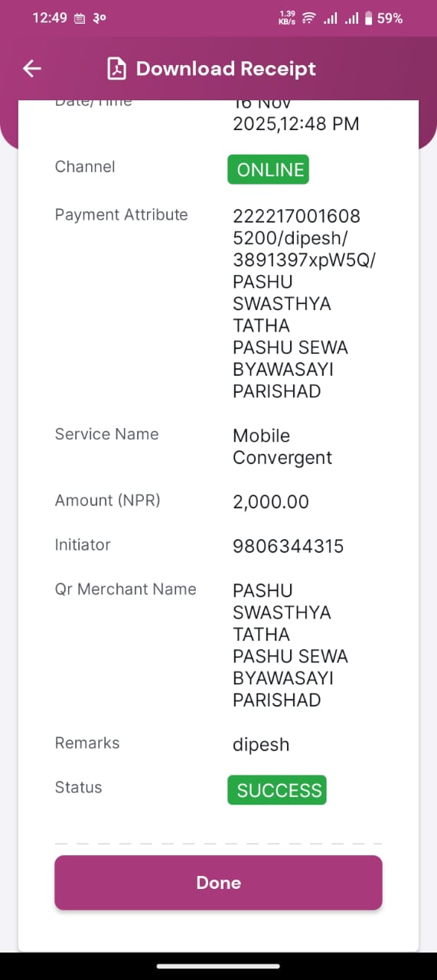Tap the back arrow icon
This screenshot has height=980, width=437.
31,69
